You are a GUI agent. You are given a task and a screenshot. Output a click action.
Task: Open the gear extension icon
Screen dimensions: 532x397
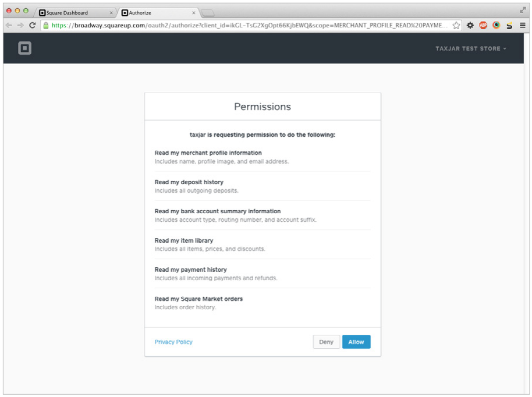tap(470, 26)
